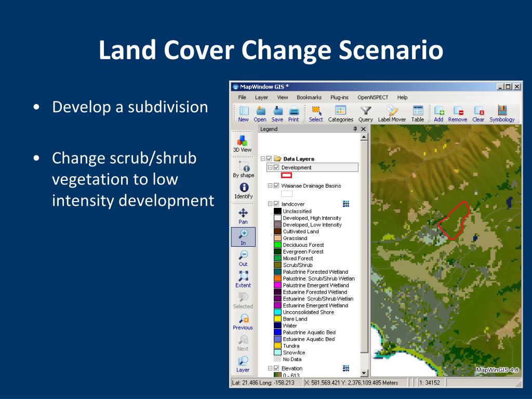
Task: Open the View menu
Action: [x=282, y=97]
